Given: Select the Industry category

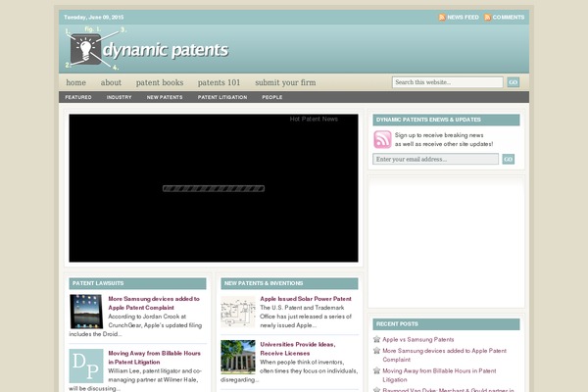Looking at the screenshot, I should [119, 97].
